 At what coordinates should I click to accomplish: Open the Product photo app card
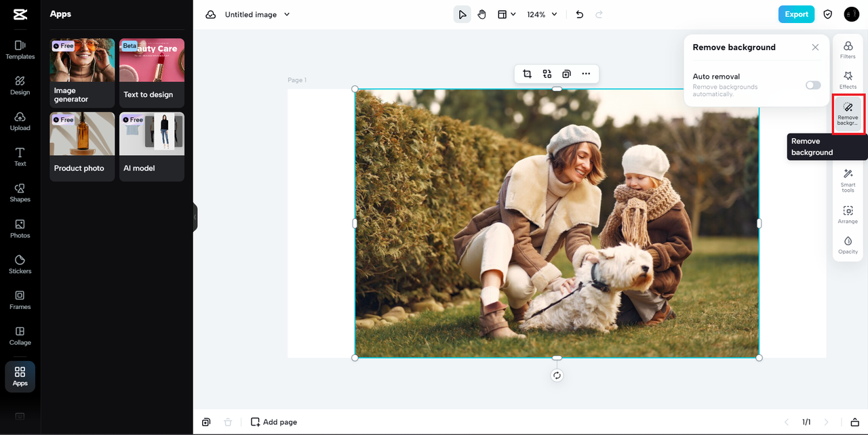(x=82, y=147)
